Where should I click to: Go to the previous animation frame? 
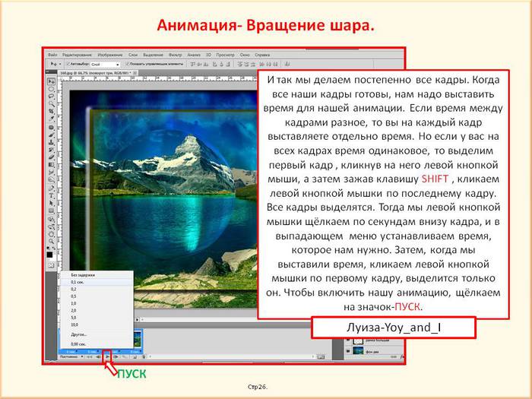(98, 356)
